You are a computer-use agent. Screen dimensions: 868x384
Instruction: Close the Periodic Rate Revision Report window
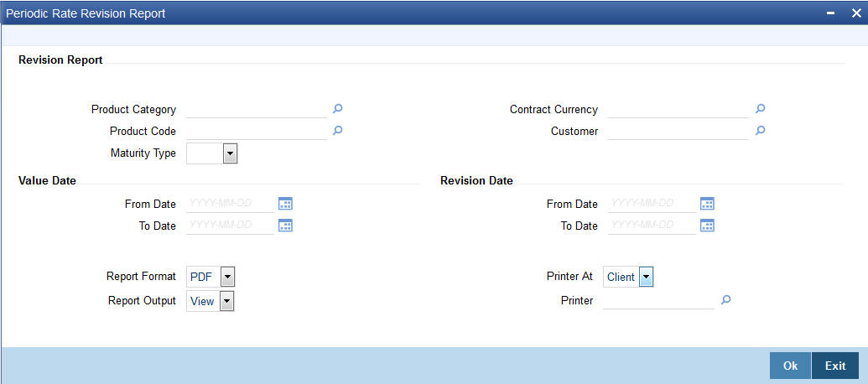point(855,13)
